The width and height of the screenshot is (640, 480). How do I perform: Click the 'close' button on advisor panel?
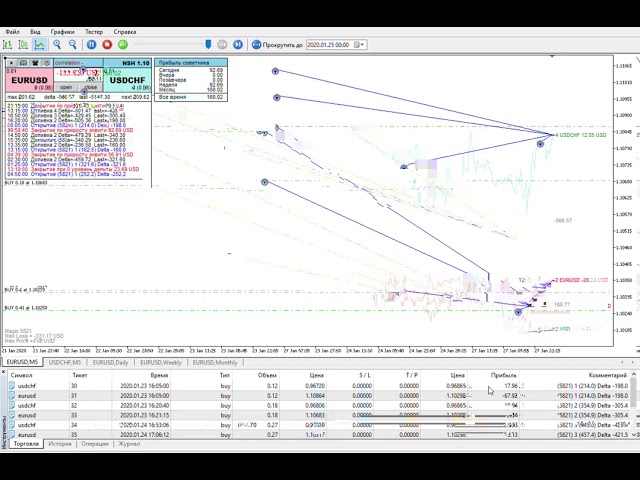click(x=91, y=87)
